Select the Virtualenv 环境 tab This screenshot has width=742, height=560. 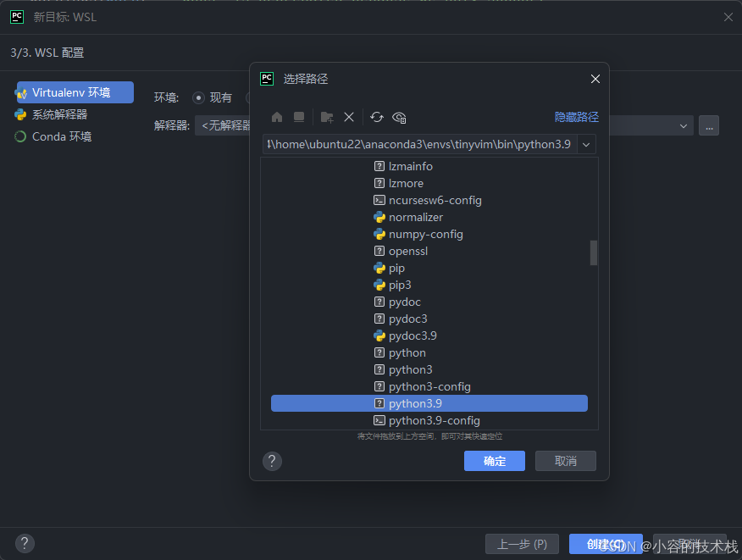75,92
